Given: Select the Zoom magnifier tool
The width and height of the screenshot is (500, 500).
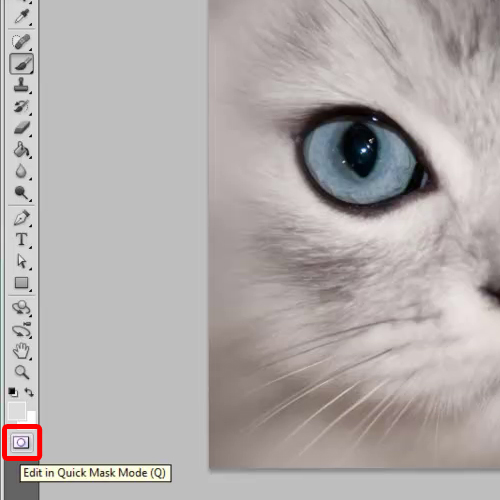Looking at the screenshot, I should pos(22,372).
